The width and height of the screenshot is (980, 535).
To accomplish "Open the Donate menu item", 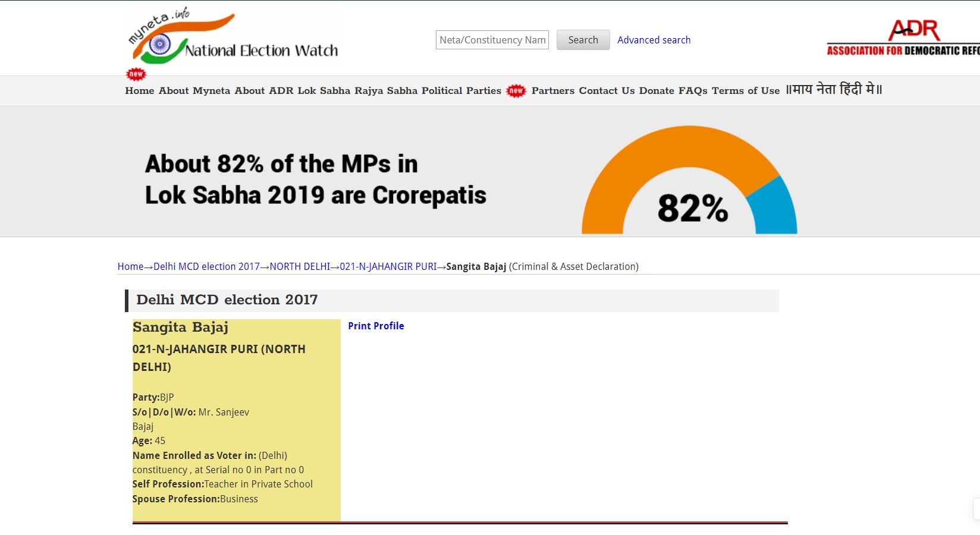I will tap(657, 91).
